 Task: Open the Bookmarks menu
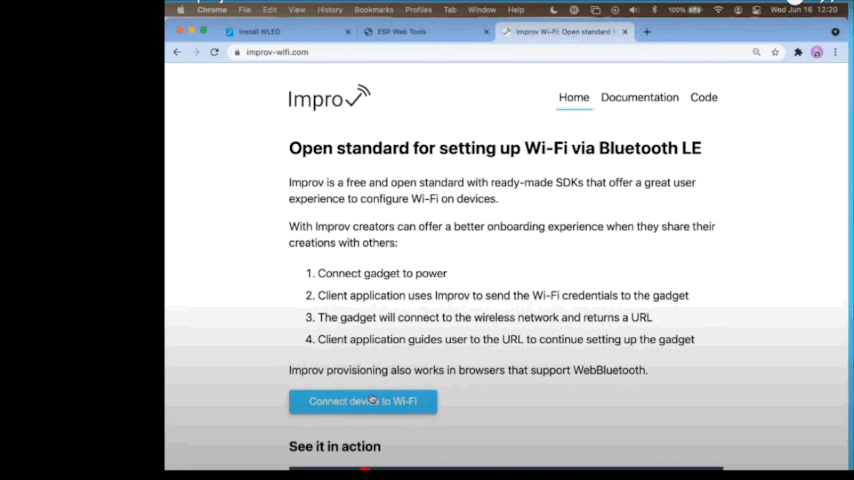click(x=374, y=10)
